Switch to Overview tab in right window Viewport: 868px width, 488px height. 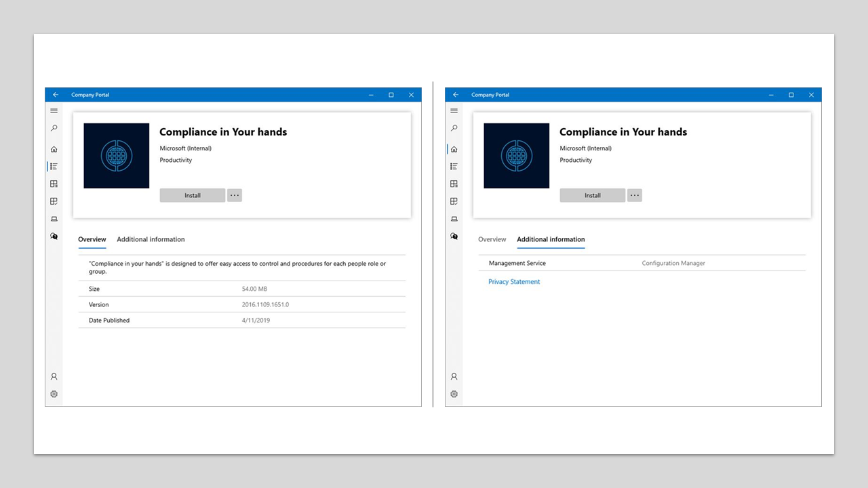point(492,239)
